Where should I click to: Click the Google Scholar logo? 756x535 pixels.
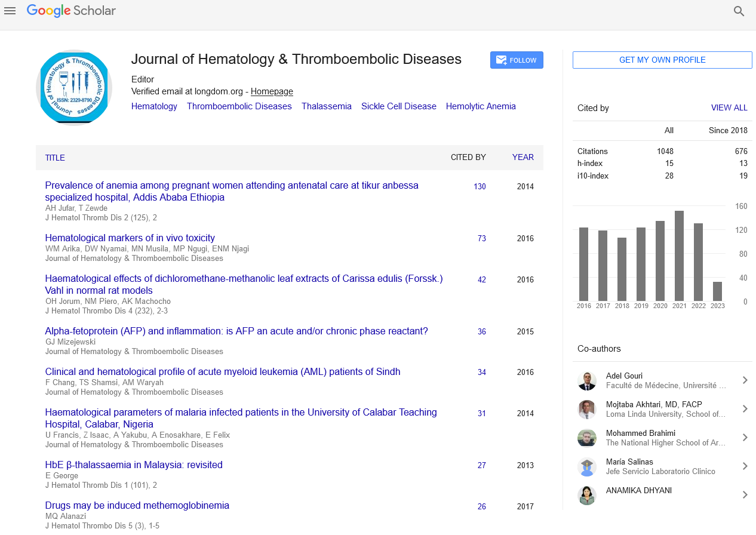coord(71,11)
